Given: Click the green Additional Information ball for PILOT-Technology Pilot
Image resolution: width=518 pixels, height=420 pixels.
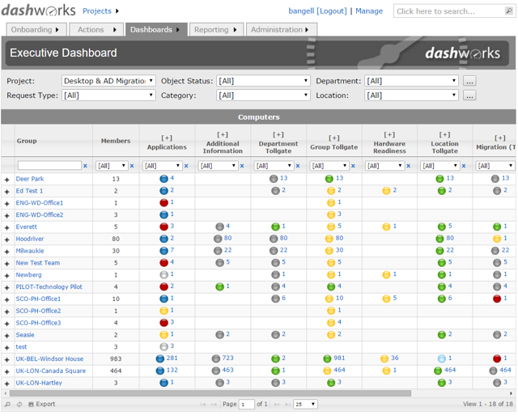Looking at the screenshot, I should click(219, 286).
